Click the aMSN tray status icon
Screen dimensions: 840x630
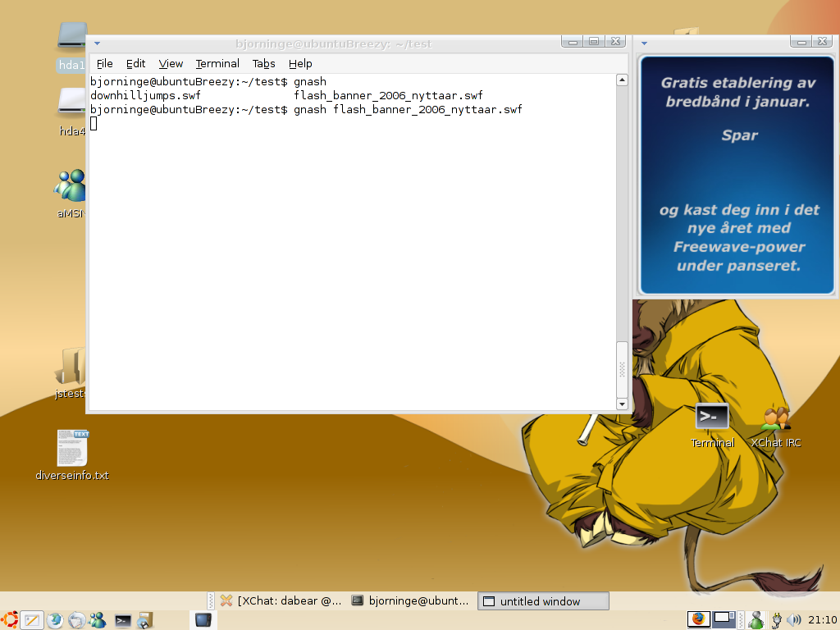(x=756, y=620)
